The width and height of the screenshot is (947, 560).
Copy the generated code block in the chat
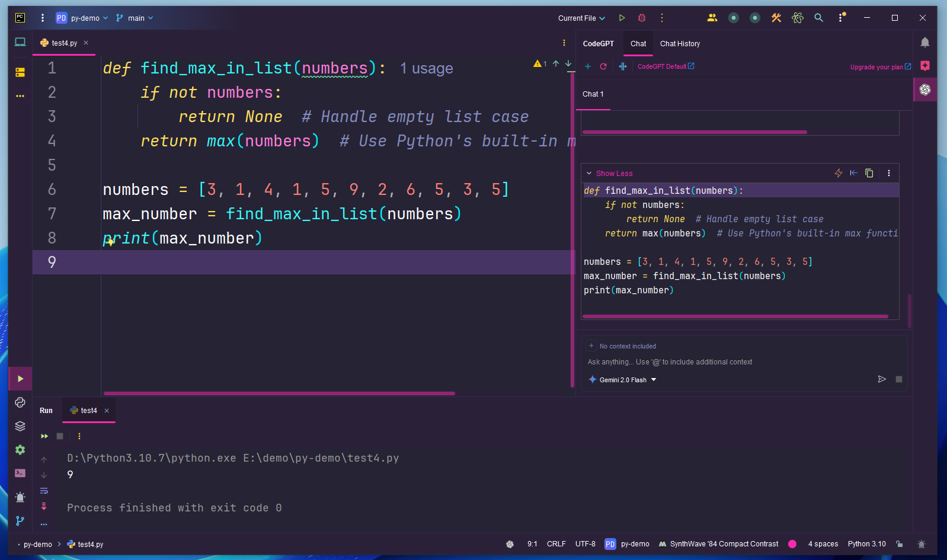[869, 173]
